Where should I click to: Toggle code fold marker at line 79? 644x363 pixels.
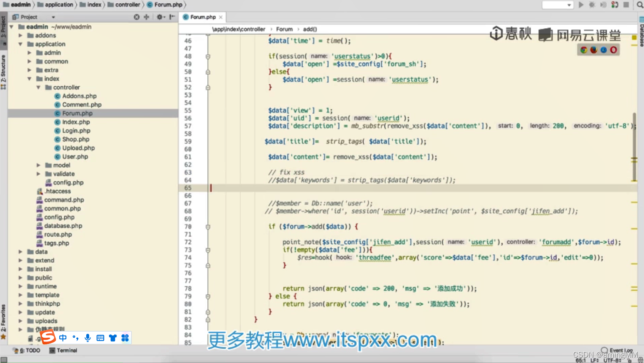click(x=208, y=297)
